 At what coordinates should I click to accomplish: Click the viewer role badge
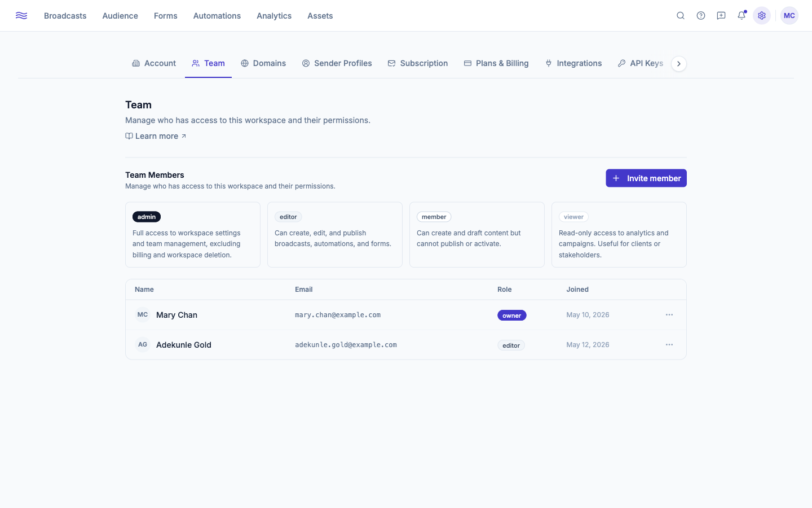[573, 217]
